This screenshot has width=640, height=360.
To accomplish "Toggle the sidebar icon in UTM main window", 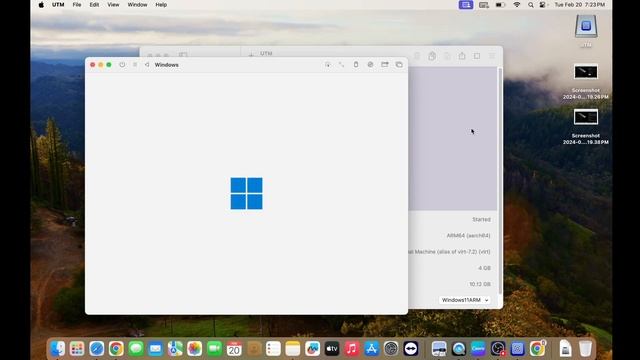I will [183, 55].
